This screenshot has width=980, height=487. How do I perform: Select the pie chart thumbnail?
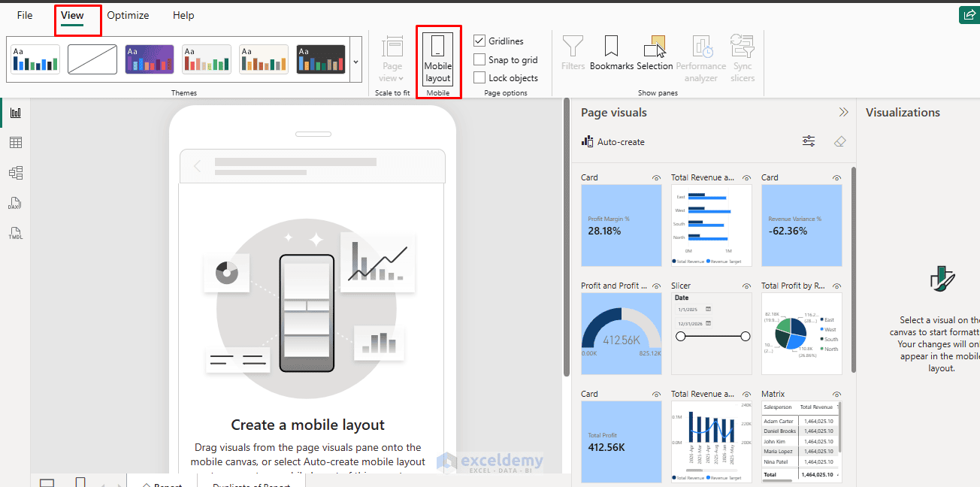click(802, 334)
